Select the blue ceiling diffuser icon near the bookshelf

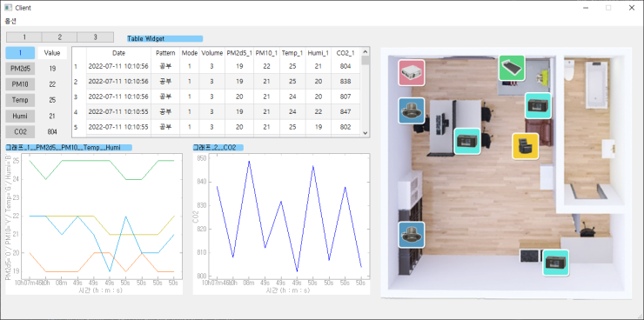(x=412, y=235)
